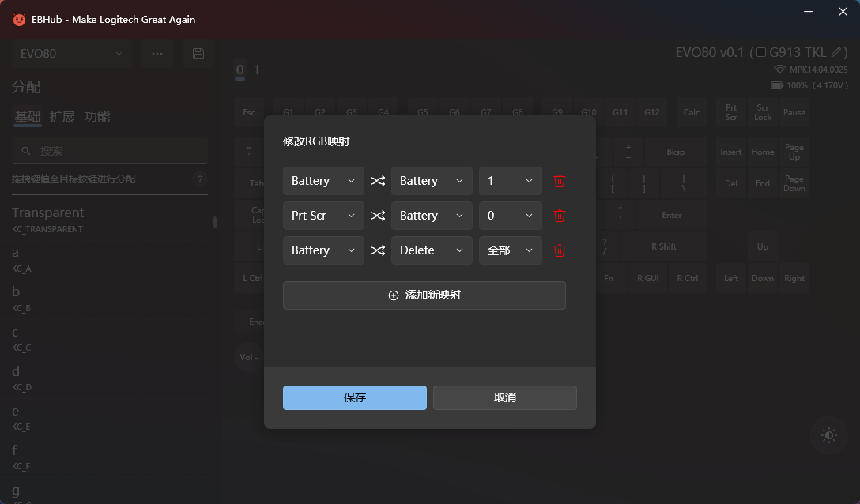The height and width of the screenshot is (504, 860).
Task: Click the save disk icon beside EVO80
Action: [198, 54]
